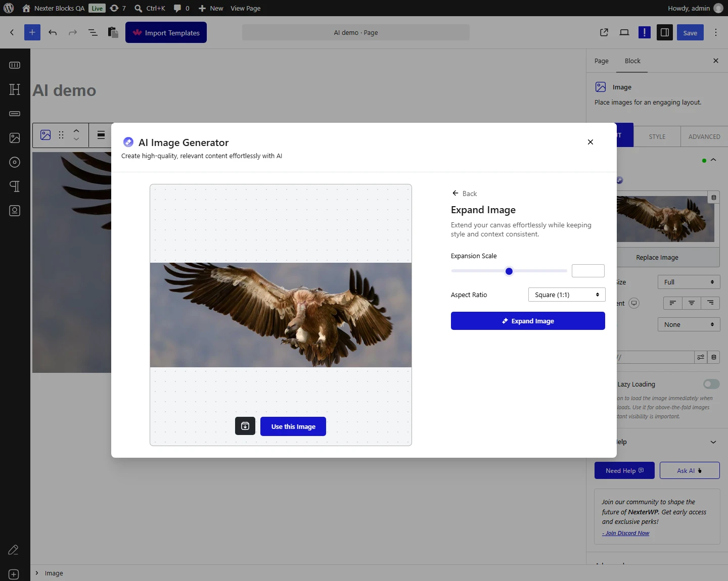Toggle the settings sidebar panel icon
Screen dimensions: 728x581
(665, 32)
